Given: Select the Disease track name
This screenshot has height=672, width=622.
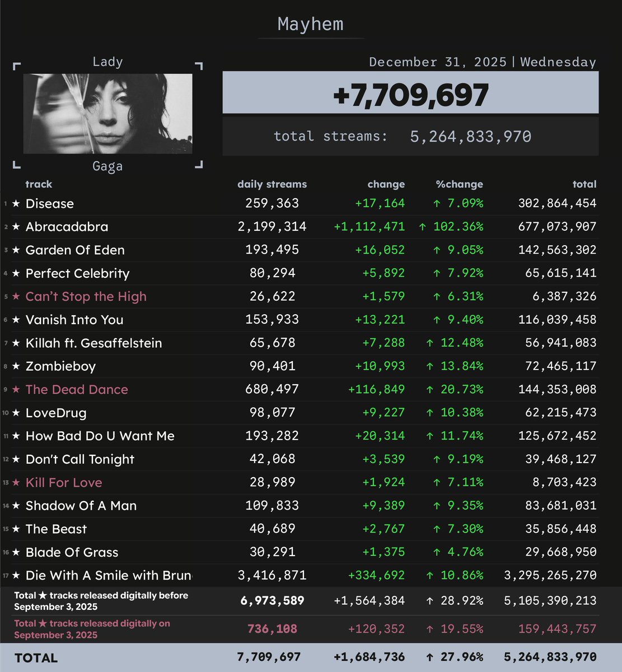Looking at the screenshot, I should tap(50, 204).
